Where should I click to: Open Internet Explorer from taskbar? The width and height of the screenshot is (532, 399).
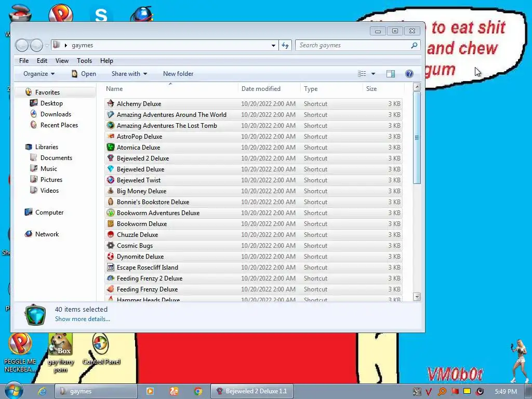(x=42, y=391)
